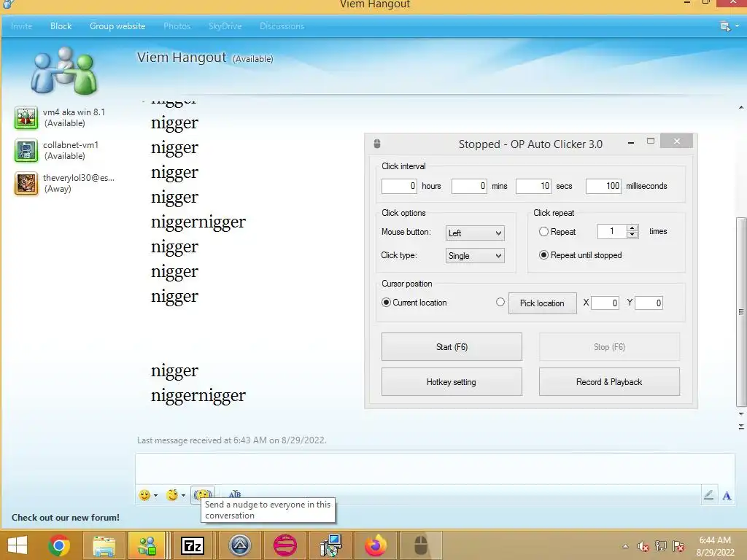
Task: Click the Stop (F6) button
Action: tap(609, 346)
